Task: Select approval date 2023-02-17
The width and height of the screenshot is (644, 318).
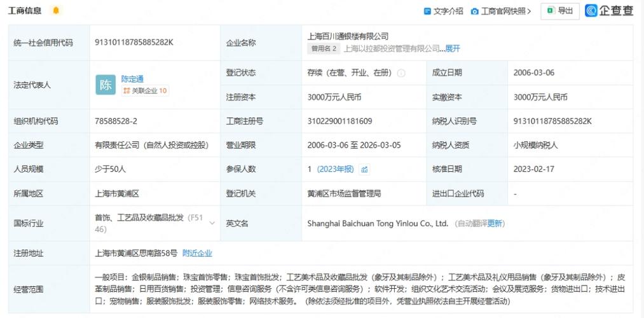Action: [x=534, y=169]
